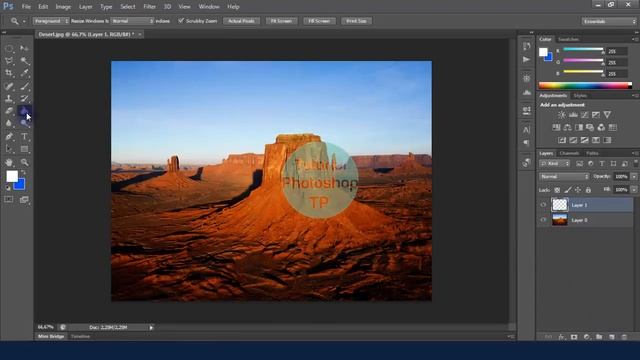
Task: Open the options bar Normal mode dropdown
Action: pos(132,21)
